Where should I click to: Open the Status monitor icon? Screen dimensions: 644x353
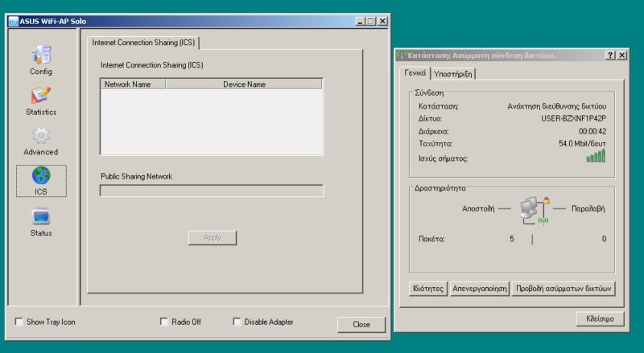click(x=41, y=217)
